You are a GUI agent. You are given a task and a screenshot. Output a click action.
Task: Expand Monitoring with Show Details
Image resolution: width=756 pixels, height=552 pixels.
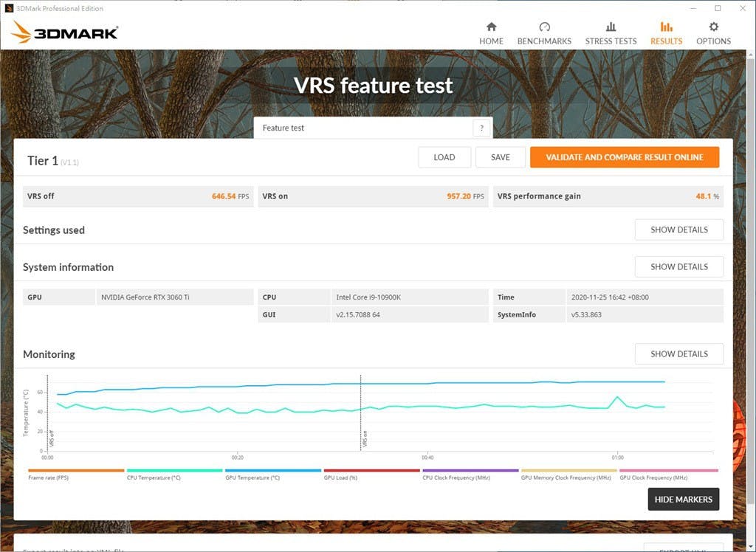[x=678, y=353]
